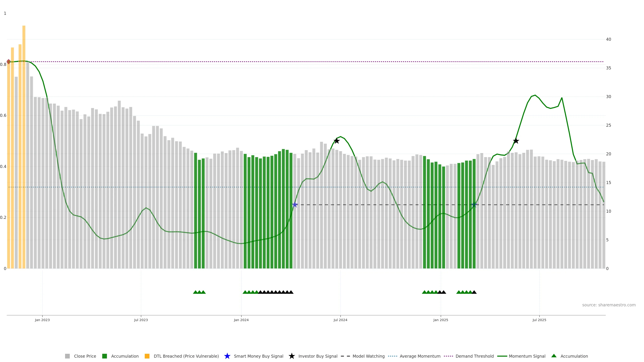
Task: Click the green Accumulation bar legend swatch
Action: point(104,356)
